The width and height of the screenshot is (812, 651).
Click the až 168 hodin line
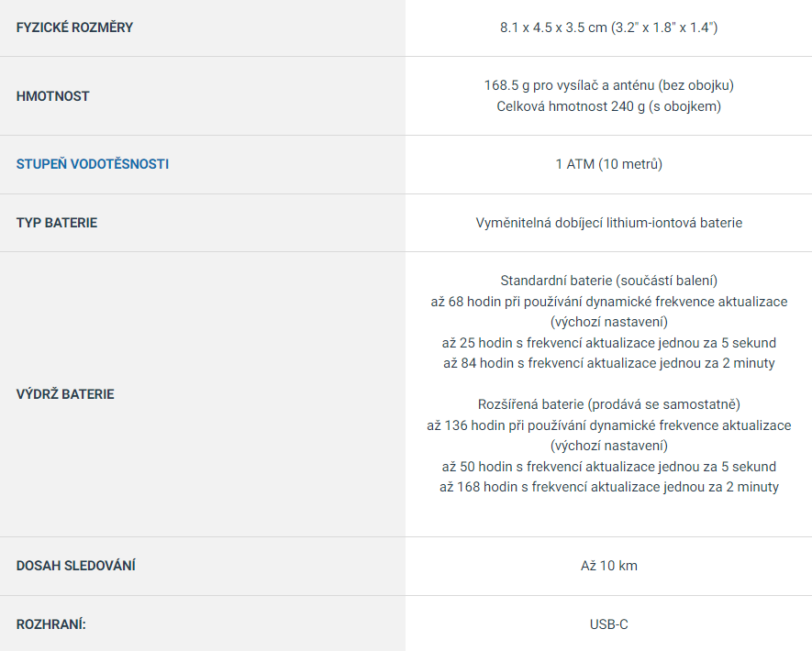608,487
